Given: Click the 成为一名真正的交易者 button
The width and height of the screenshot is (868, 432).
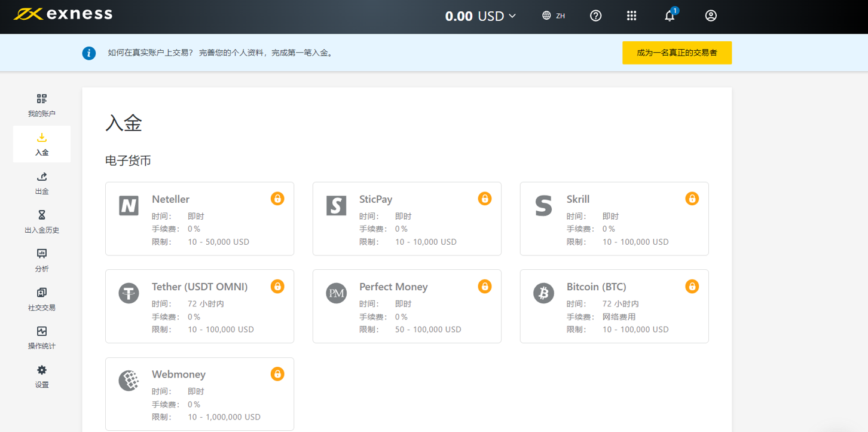Looking at the screenshot, I should point(677,53).
